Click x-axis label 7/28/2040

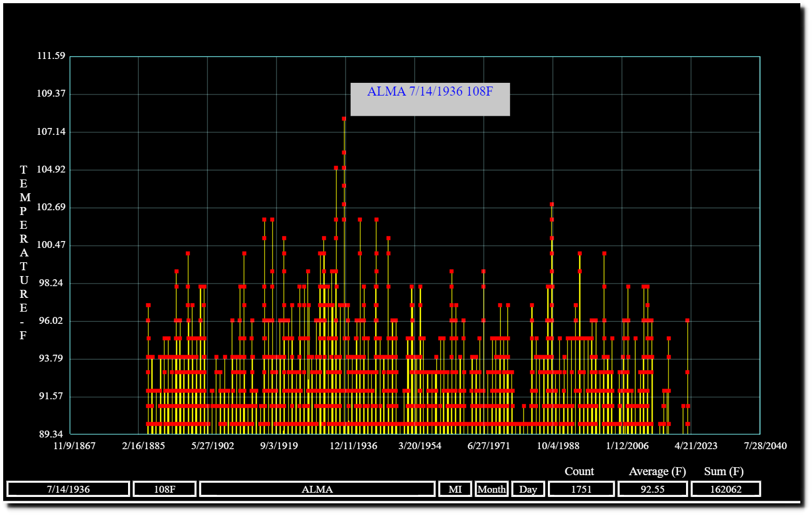coord(765,446)
